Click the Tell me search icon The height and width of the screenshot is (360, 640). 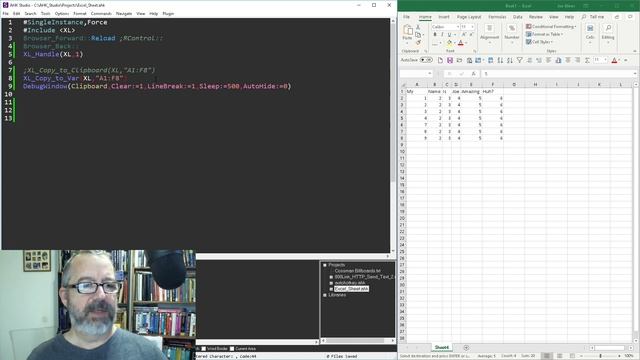pyautogui.click(x=584, y=17)
